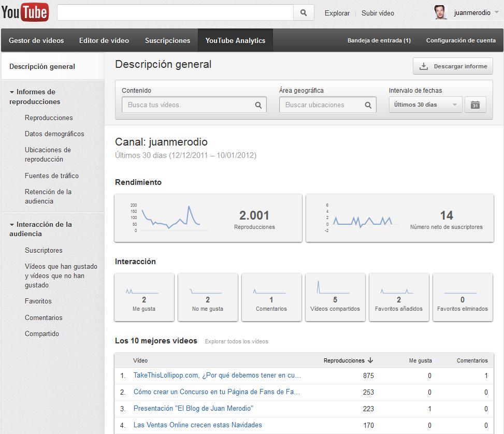The width and height of the screenshot is (504, 434).
Task: Click the 170 reproducciones value
Action: tap(368, 425)
